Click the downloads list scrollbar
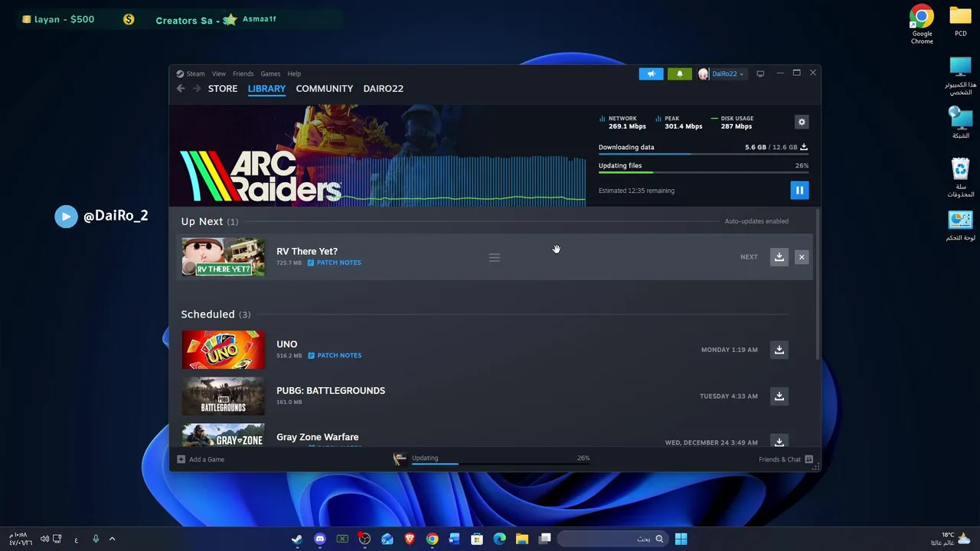980x551 pixels. pos(818,283)
